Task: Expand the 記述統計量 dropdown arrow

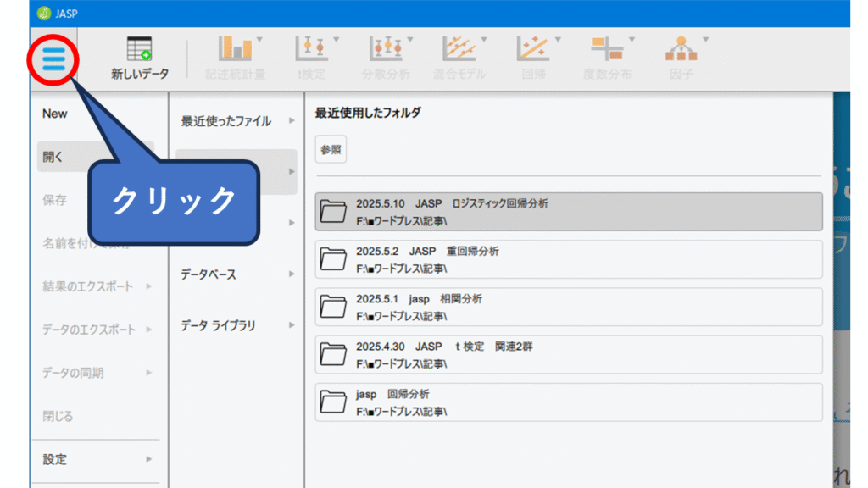Action: [x=259, y=40]
